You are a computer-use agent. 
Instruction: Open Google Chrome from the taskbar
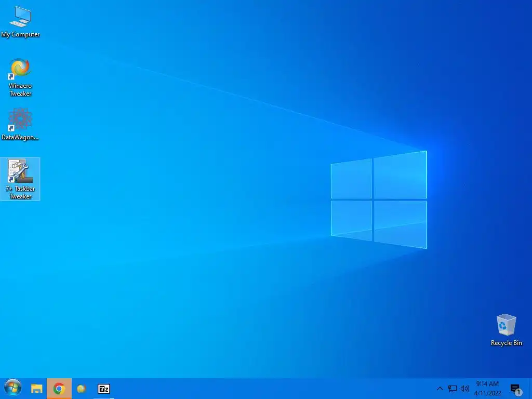pos(59,389)
